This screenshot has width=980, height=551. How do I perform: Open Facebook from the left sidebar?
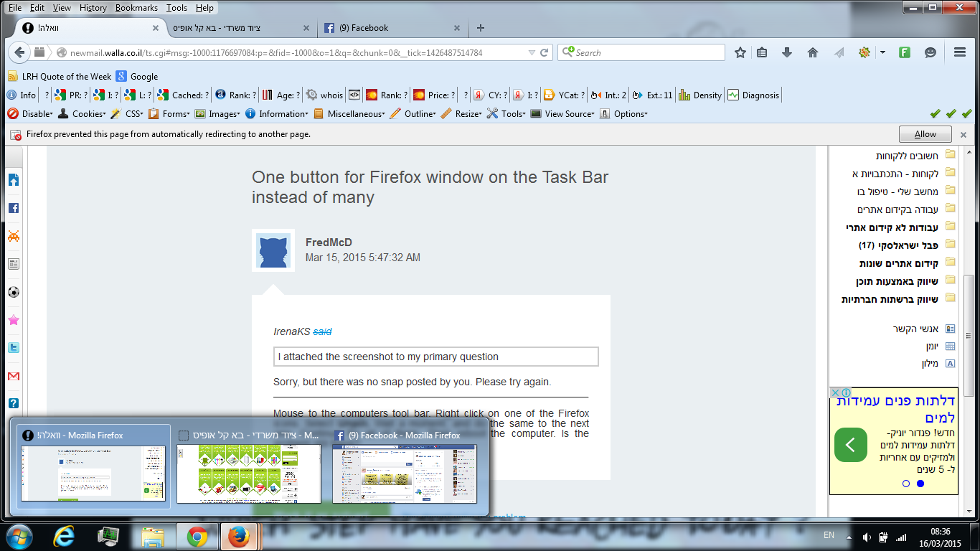(13, 208)
